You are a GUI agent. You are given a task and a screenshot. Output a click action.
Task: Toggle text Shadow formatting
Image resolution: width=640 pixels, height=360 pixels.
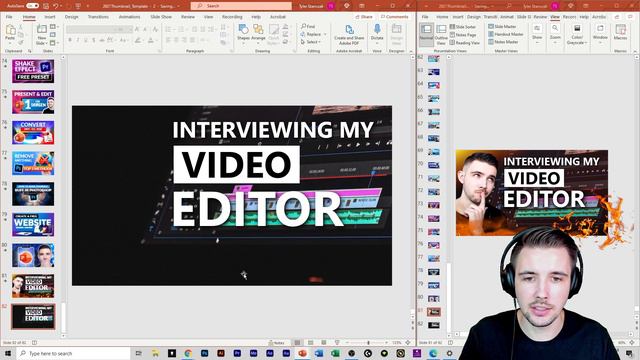pos(94,40)
